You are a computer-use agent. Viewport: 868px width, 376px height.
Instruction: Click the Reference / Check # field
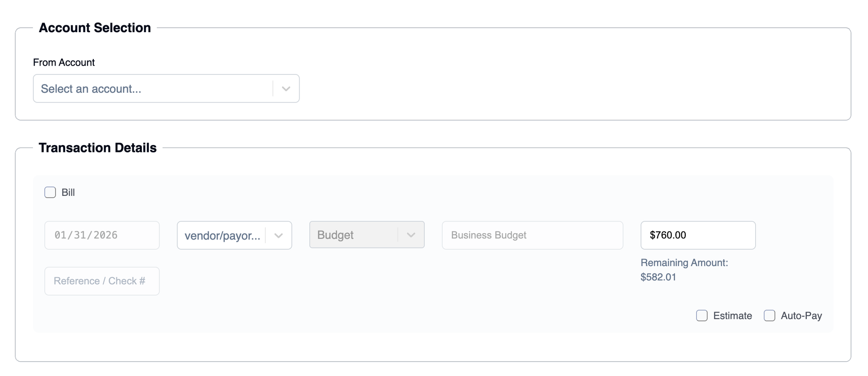102,281
